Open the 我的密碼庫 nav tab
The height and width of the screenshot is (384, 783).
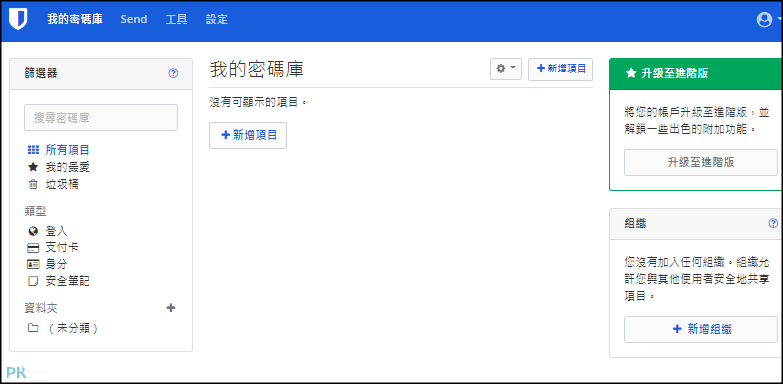click(75, 19)
